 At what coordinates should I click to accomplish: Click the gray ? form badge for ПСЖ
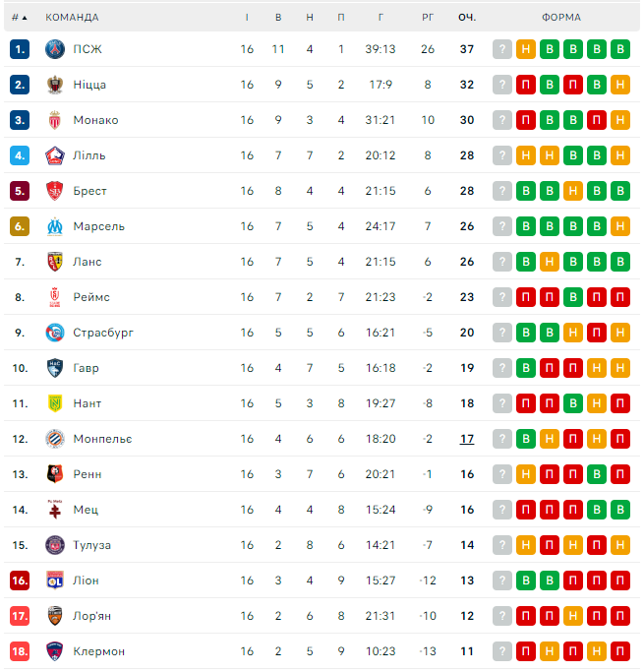click(x=502, y=49)
